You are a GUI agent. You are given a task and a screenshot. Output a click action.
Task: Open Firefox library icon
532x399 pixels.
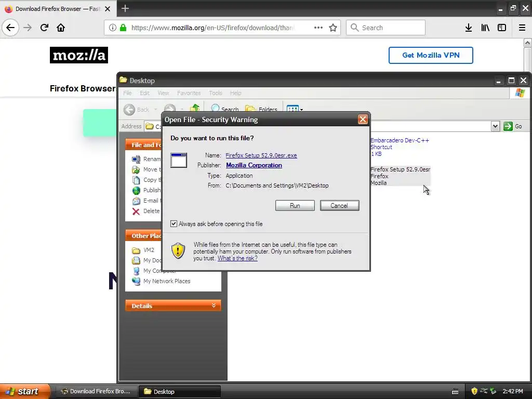(x=485, y=28)
